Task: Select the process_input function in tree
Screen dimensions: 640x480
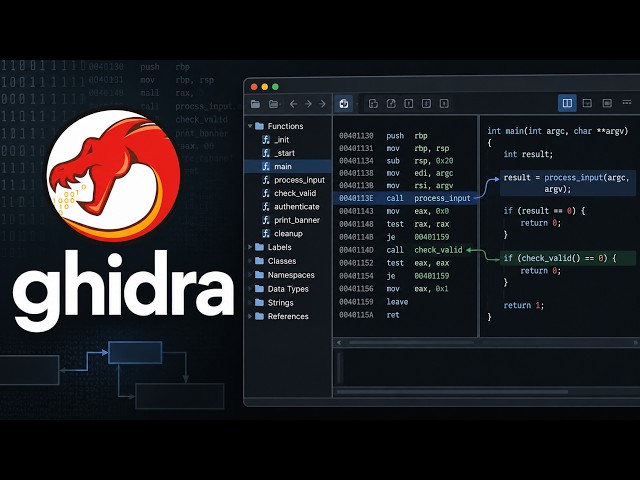Action: click(x=299, y=180)
